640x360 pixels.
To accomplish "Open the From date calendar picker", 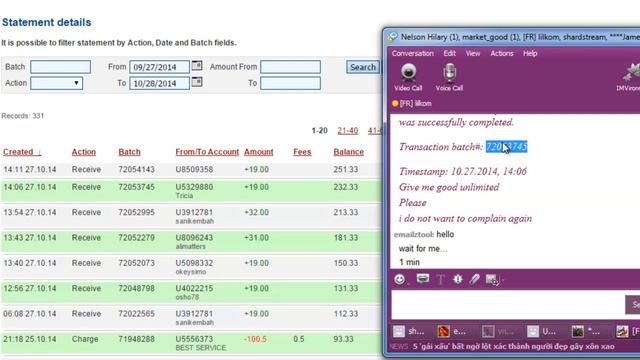I will pyautogui.click(x=197, y=65).
